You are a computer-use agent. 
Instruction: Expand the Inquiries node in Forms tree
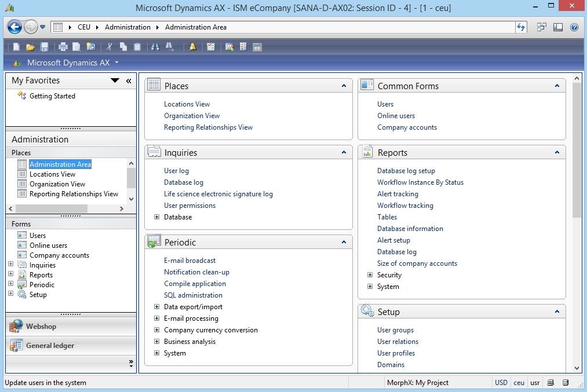(11, 264)
